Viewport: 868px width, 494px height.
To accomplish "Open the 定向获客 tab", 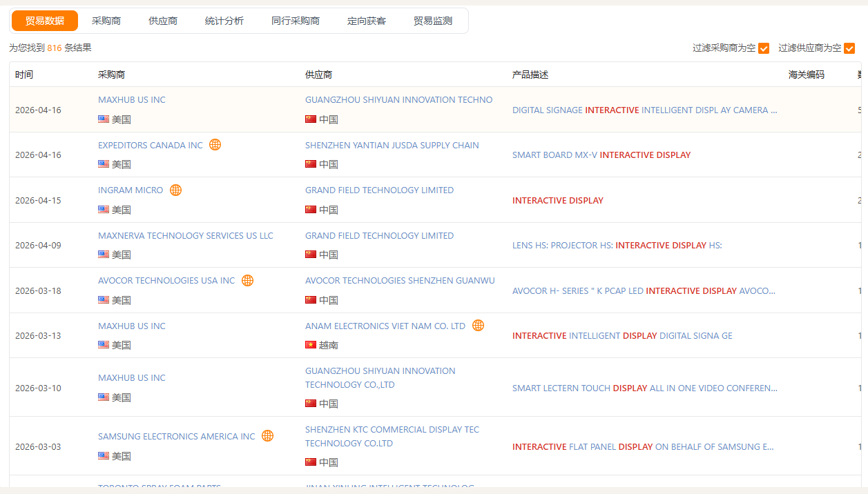I will point(367,21).
